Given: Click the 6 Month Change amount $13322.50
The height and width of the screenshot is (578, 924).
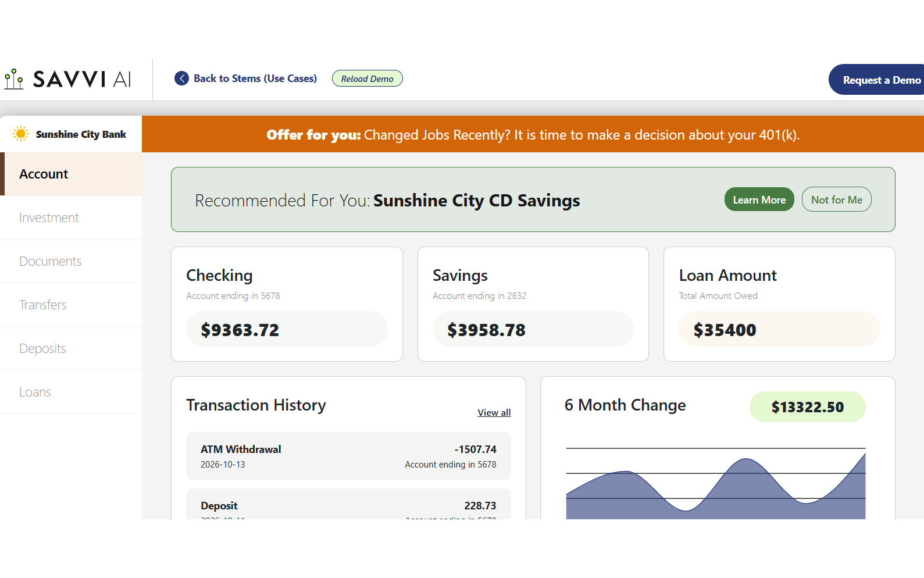Looking at the screenshot, I should click(807, 407).
